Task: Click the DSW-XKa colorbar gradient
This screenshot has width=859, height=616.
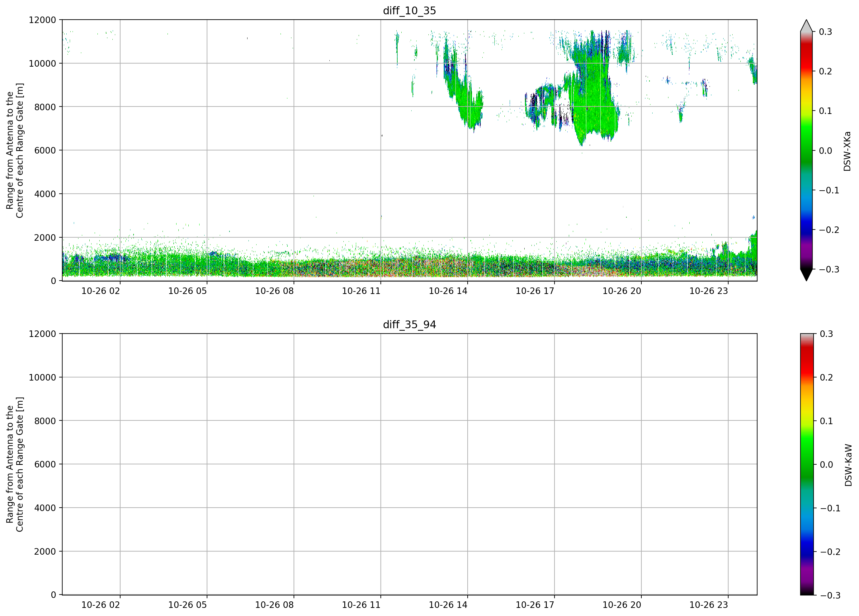Action: click(x=806, y=150)
